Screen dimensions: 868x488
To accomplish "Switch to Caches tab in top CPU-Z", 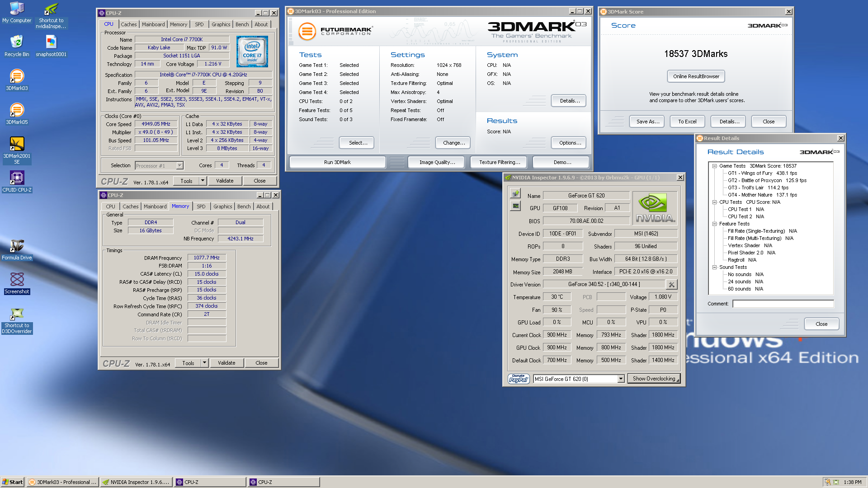I will coord(128,24).
